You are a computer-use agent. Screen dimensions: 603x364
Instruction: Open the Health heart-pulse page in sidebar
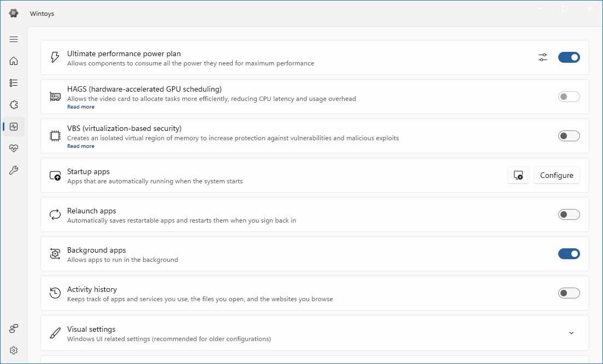[14, 148]
